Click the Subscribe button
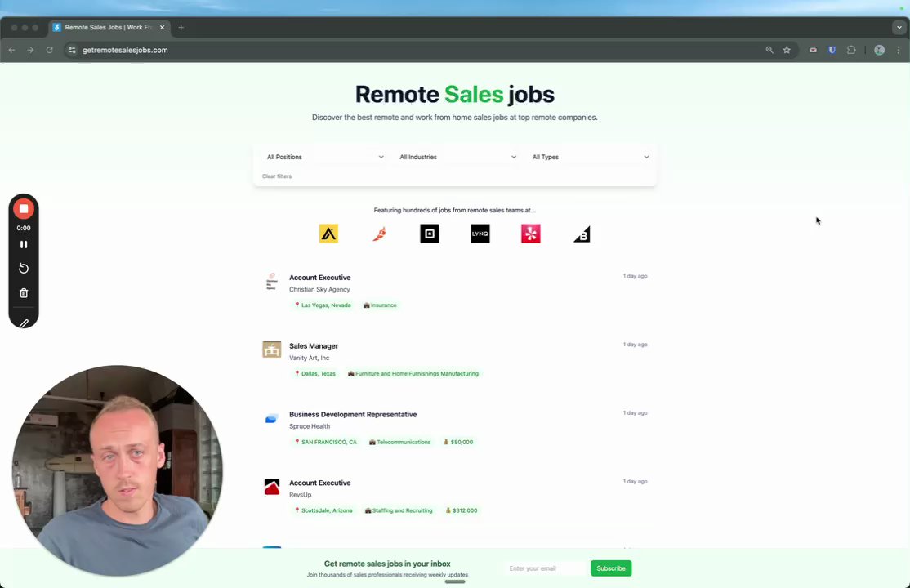The width and height of the screenshot is (910, 588). click(x=611, y=568)
